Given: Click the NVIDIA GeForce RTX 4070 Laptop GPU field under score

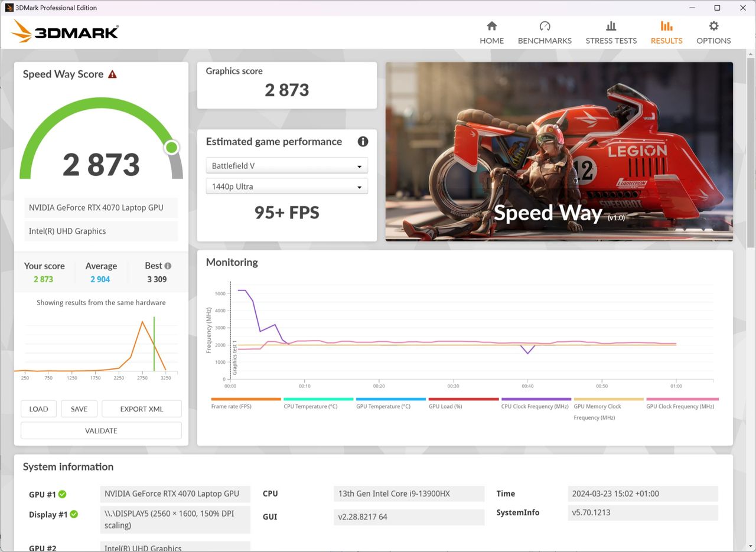Looking at the screenshot, I should [101, 208].
